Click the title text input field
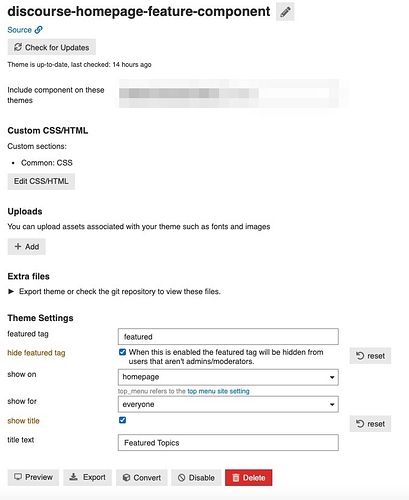This screenshot has height=500, width=409. 228,443
